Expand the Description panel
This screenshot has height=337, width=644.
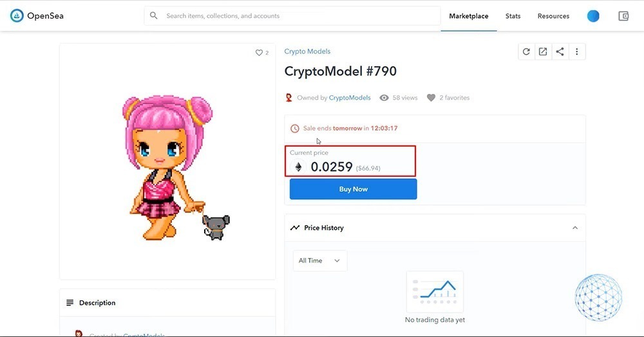point(97,303)
